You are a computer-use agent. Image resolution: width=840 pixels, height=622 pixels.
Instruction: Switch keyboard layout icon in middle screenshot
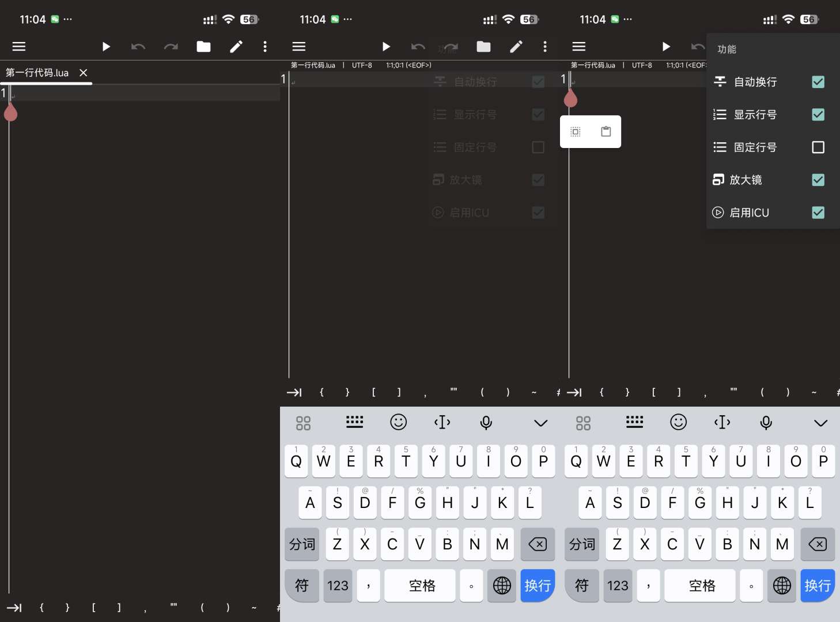(354, 422)
